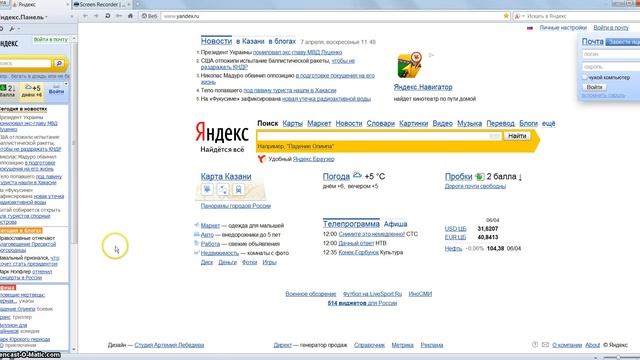This screenshot has width=640, height=360.
Task: Open the 'Войти в почту' link at top right
Action: click(x=611, y=28)
